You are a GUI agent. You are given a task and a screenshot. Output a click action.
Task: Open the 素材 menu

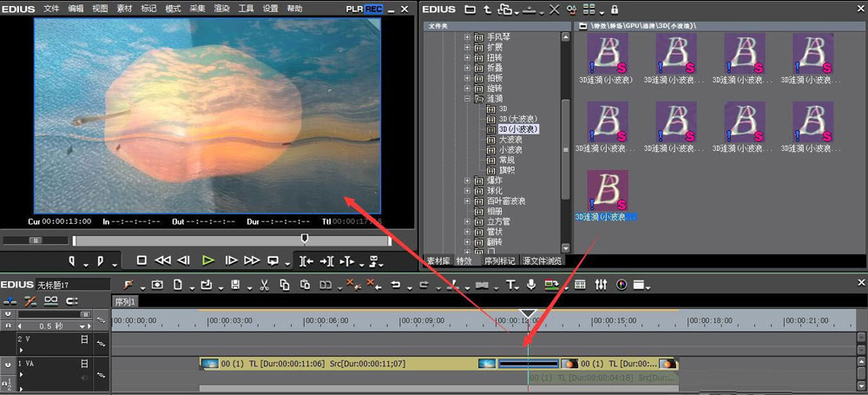click(x=124, y=9)
